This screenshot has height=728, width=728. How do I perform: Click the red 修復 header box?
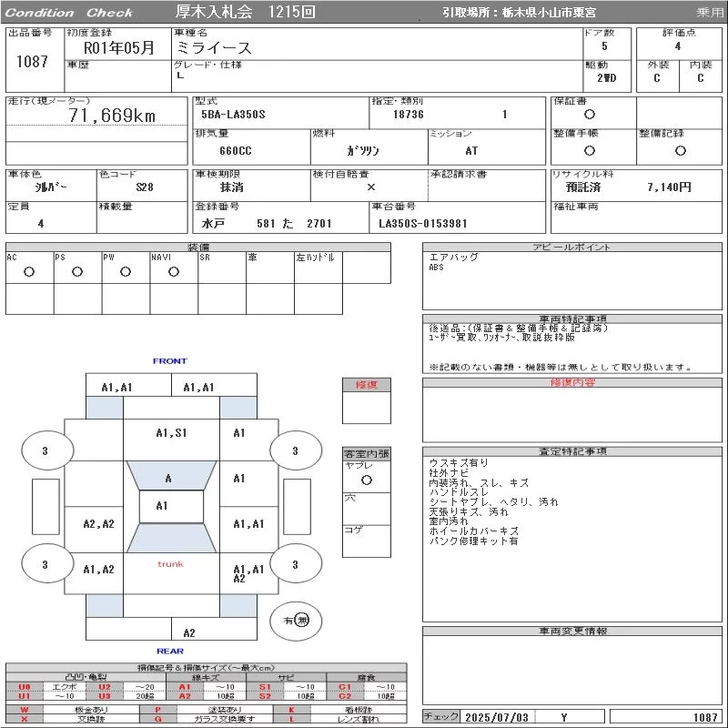pos(367,385)
